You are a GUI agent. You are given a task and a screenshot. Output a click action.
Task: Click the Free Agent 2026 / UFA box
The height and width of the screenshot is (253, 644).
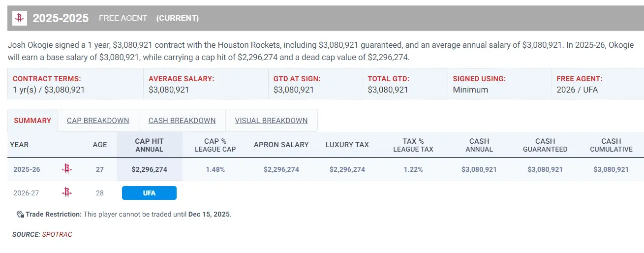tap(598, 84)
